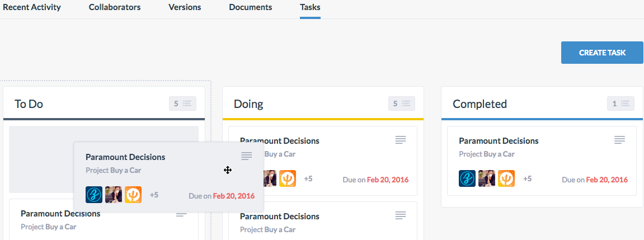Screen dimensions: 644x240
Task: Expand the Doing column count list
Action: pyautogui.click(x=402, y=103)
